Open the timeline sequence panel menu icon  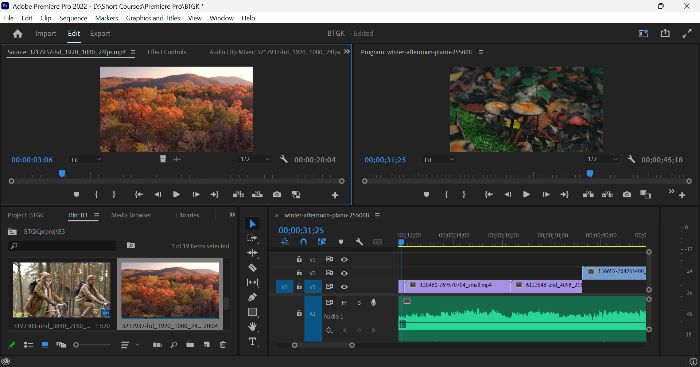click(377, 215)
